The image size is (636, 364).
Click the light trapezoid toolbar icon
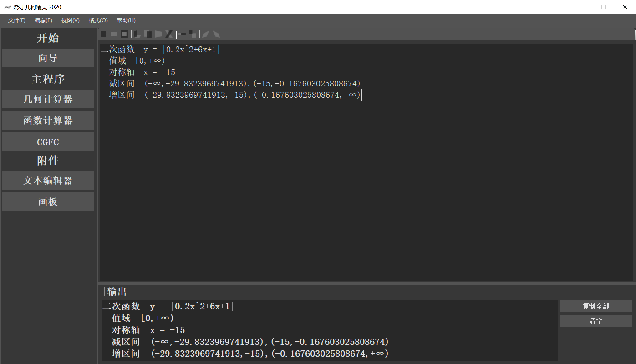tap(159, 34)
